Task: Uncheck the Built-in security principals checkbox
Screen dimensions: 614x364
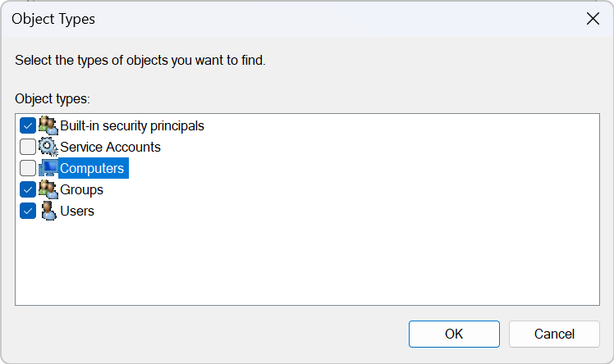Action: [28, 126]
